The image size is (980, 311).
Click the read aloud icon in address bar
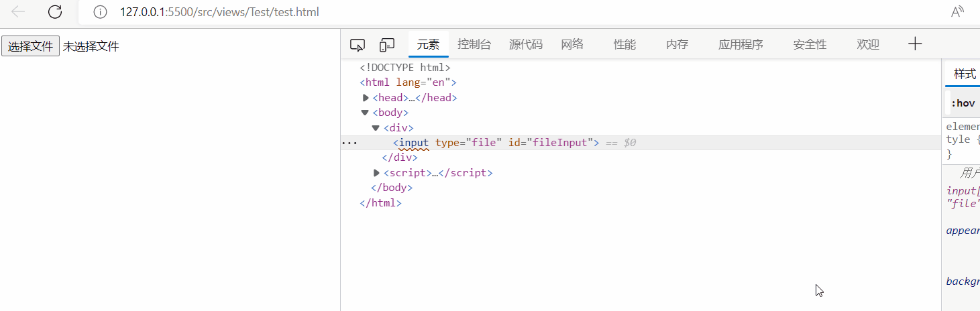(x=957, y=12)
